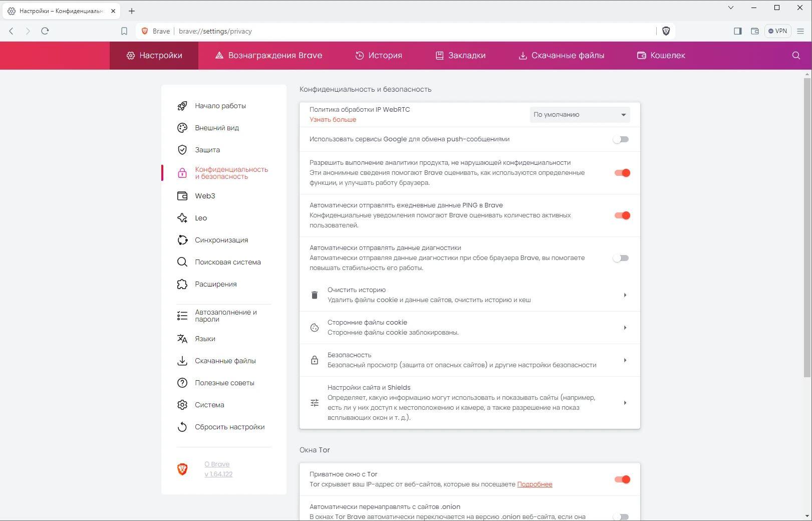812x521 pixels.
Task: Open a new tab with plus button
Action: 132,11
